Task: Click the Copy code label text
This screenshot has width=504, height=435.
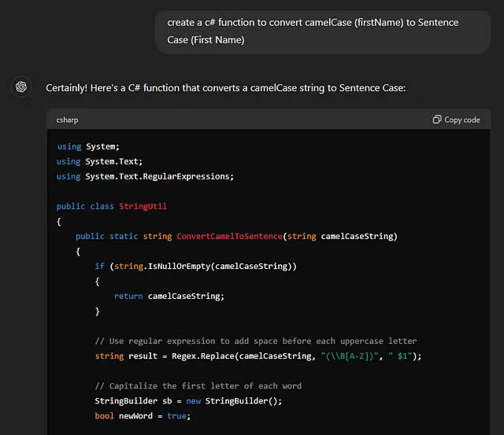Action: click(462, 120)
